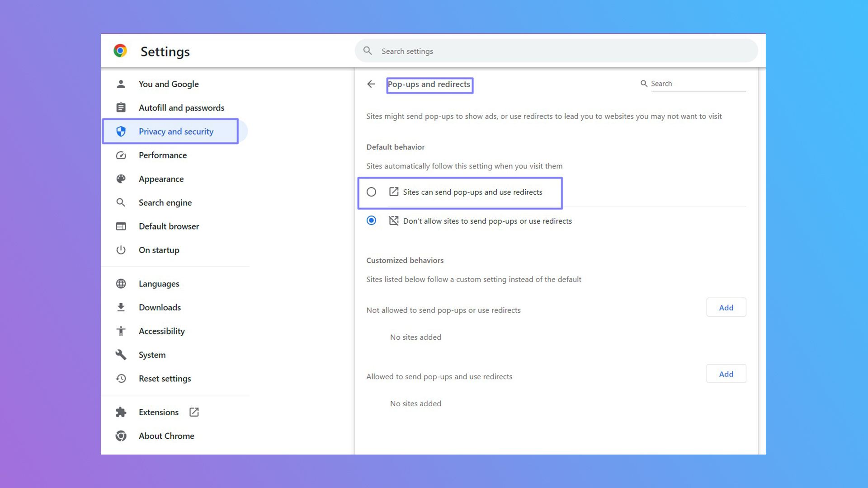This screenshot has width=868, height=488.
Task: Open the You and Google section
Action: pyautogui.click(x=168, y=84)
